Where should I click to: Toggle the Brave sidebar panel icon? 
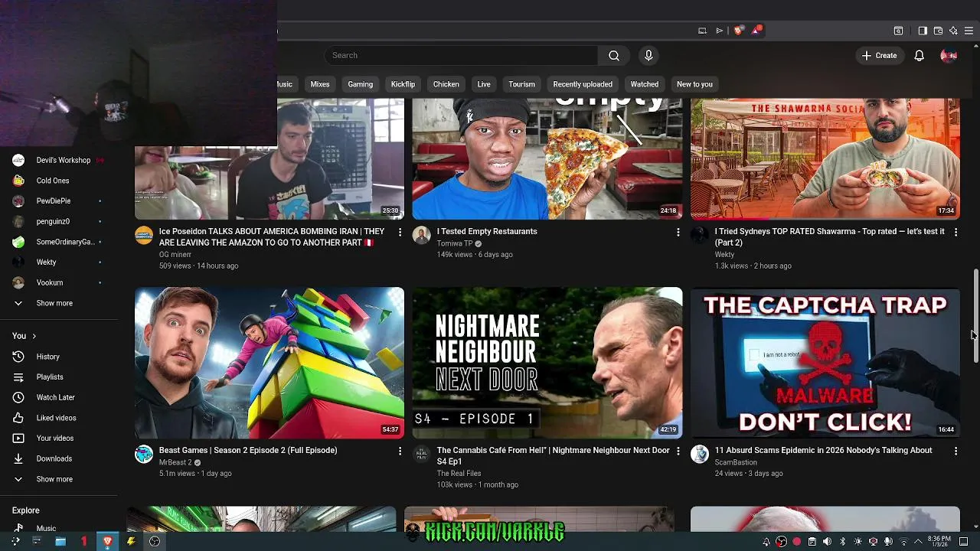(x=923, y=31)
